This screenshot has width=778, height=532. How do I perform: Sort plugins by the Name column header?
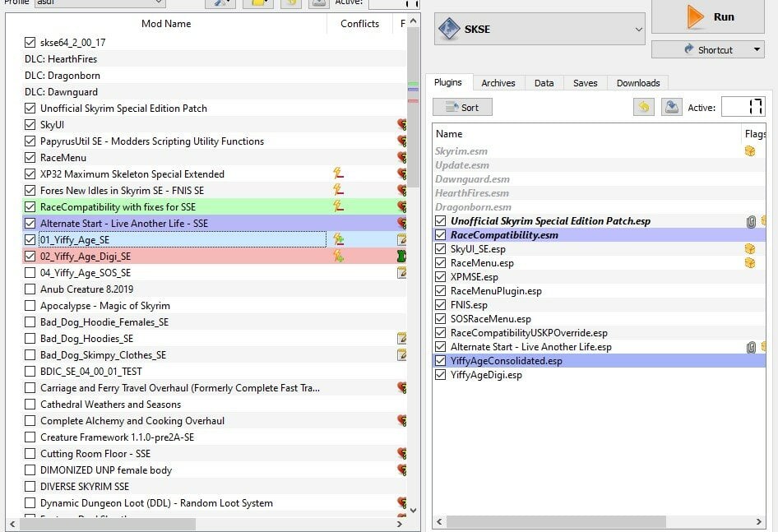click(x=587, y=133)
